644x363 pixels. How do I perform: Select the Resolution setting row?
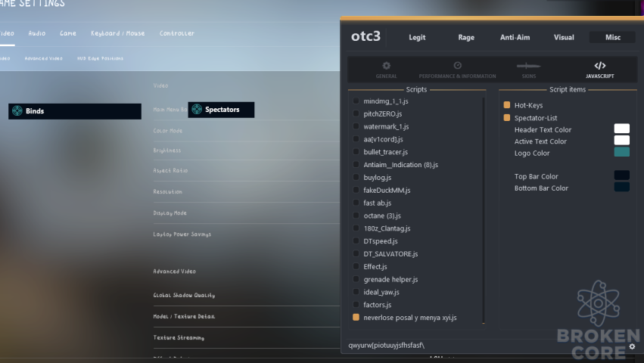(167, 192)
